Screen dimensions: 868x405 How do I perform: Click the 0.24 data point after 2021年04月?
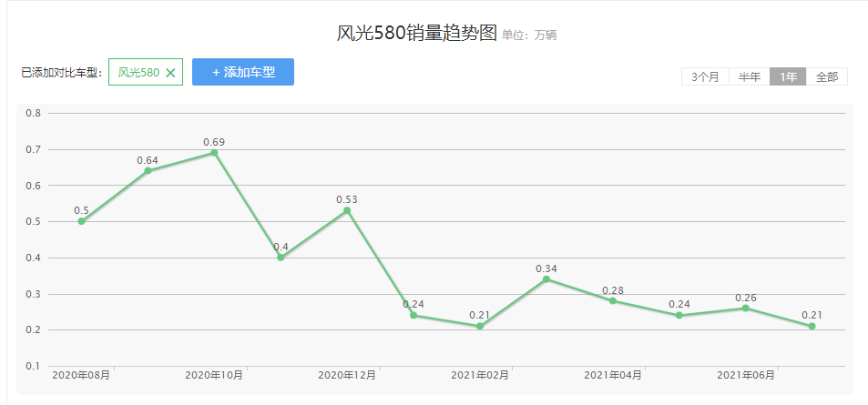[x=679, y=316]
